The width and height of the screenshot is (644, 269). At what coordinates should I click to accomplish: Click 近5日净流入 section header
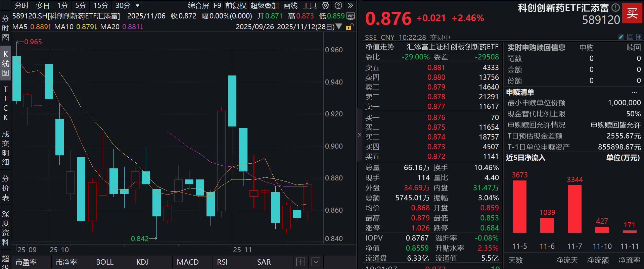526,158
